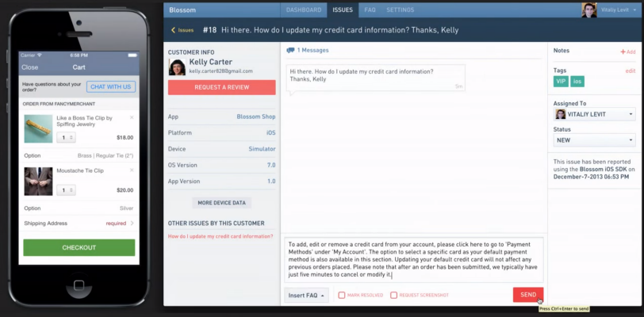Click the VIP tag badge

(561, 82)
